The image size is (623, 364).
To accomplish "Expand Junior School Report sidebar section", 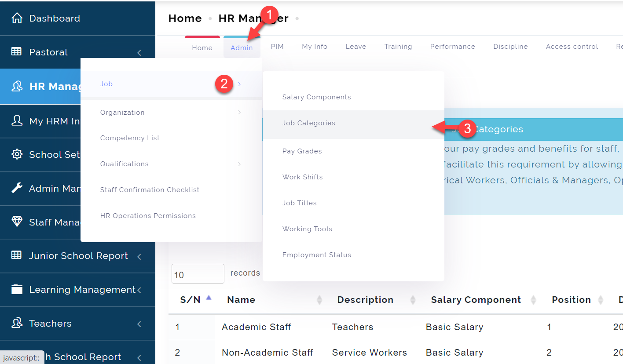I will coord(139,256).
